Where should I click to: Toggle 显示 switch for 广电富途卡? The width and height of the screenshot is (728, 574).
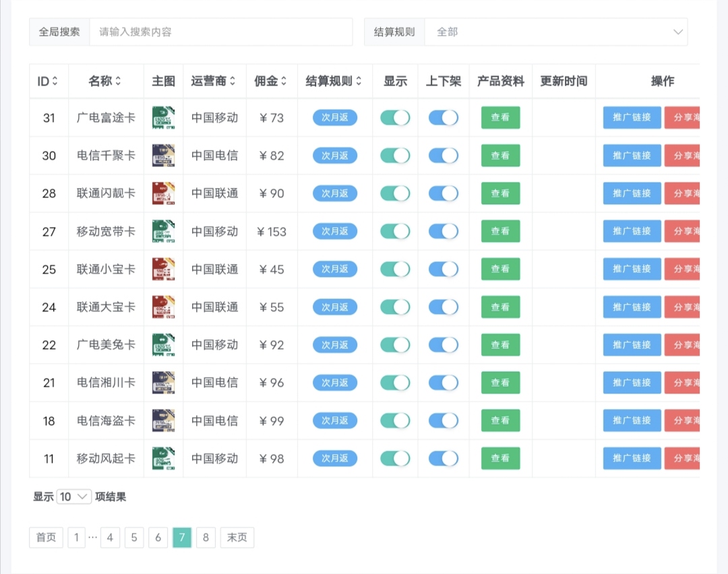point(395,118)
